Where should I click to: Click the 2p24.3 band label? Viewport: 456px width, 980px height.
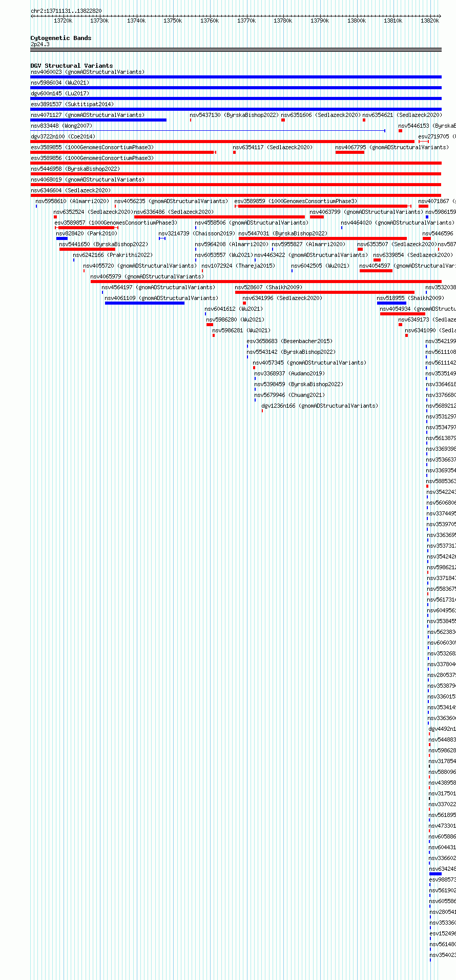pyautogui.click(x=40, y=45)
